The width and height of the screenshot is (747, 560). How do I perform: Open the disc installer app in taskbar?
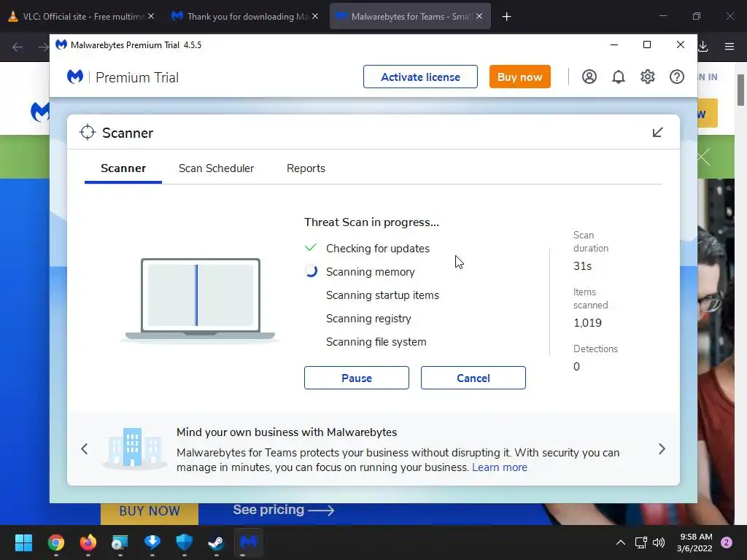coord(120,542)
